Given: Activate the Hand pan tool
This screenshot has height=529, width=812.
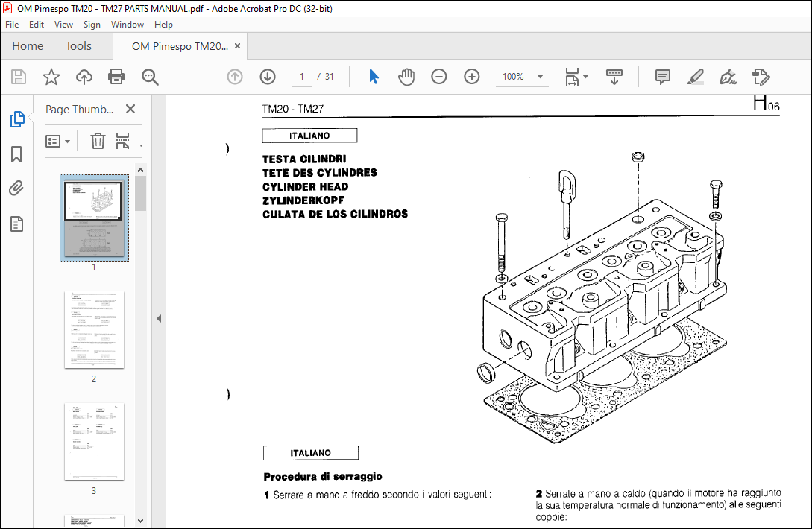Looking at the screenshot, I should 406,77.
